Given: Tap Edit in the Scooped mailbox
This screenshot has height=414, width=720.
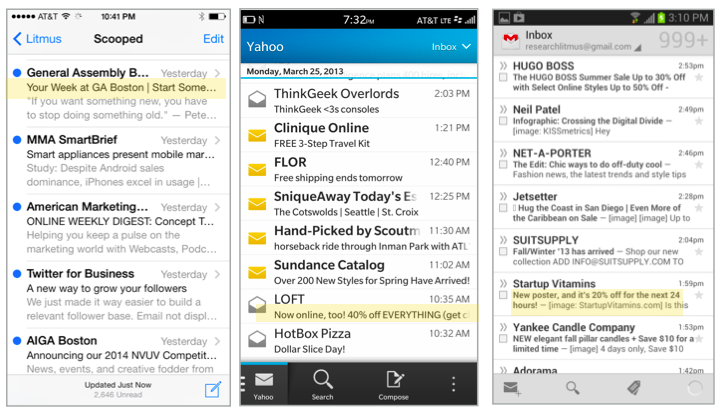Looking at the screenshot, I should (213, 39).
